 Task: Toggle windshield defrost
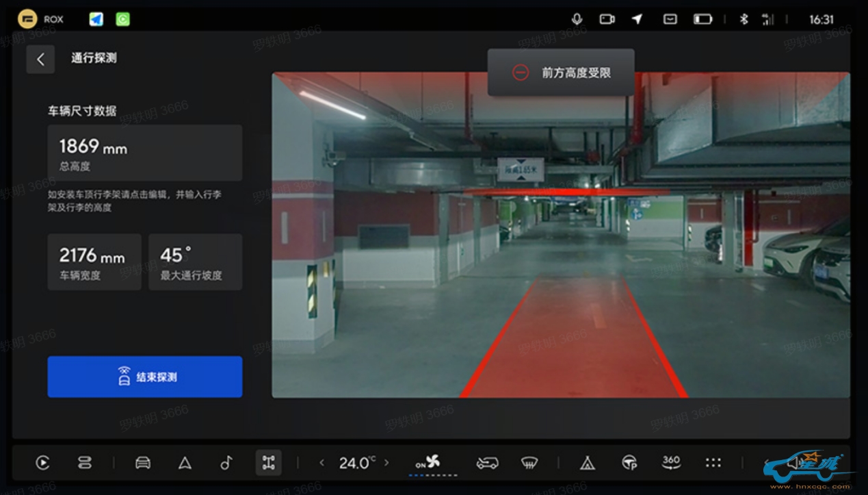tap(528, 463)
